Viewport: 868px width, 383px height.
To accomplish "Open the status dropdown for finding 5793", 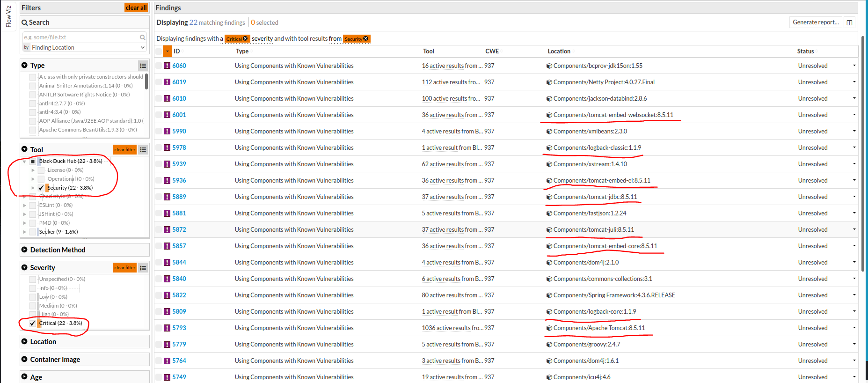I will point(854,328).
